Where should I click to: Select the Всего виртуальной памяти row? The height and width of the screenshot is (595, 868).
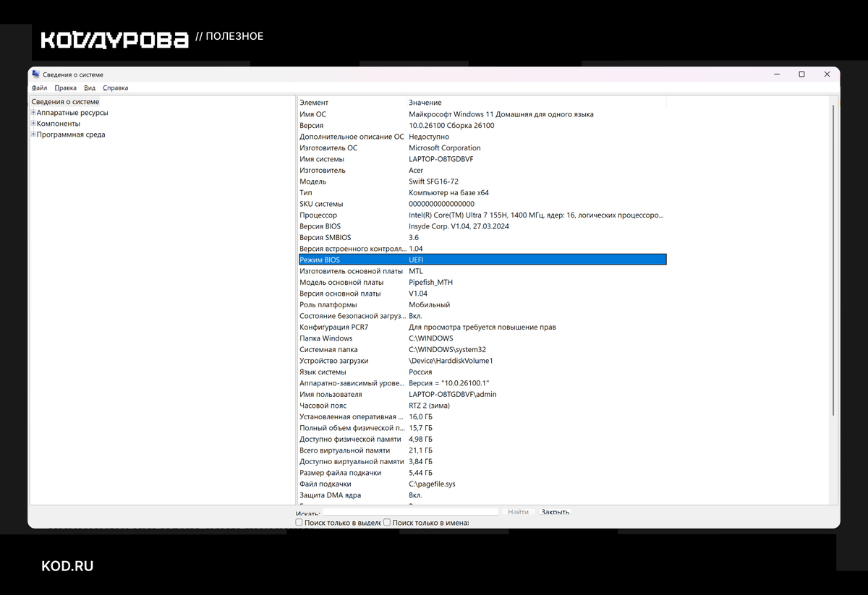482,450
